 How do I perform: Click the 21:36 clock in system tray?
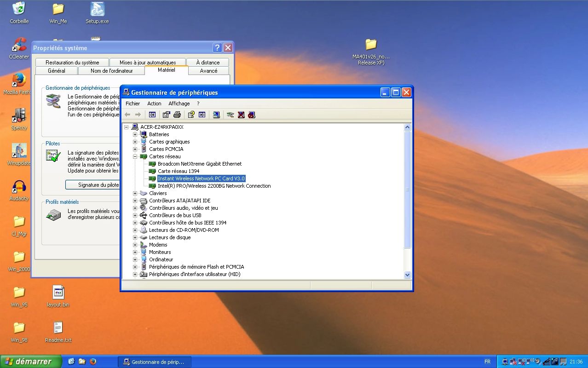click(576, 362)
